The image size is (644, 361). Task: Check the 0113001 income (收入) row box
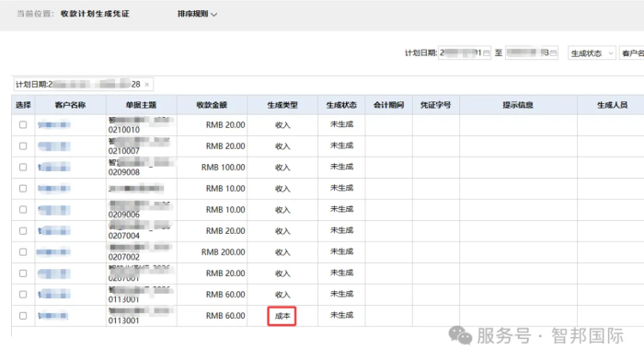pyautogui.click(x=23, y=295)
